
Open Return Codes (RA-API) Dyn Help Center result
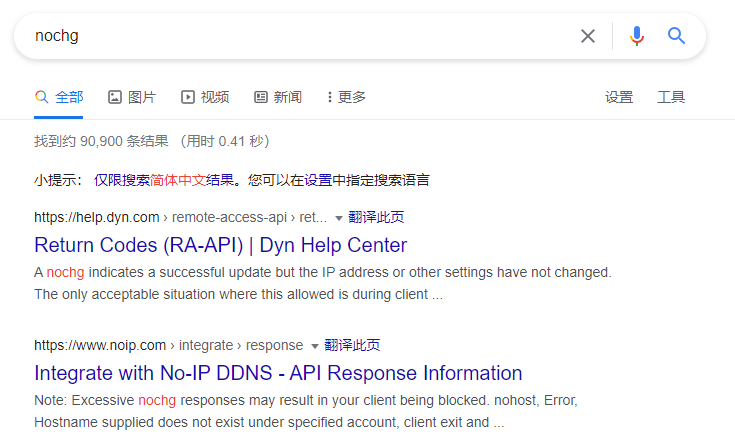click(221, 245)
